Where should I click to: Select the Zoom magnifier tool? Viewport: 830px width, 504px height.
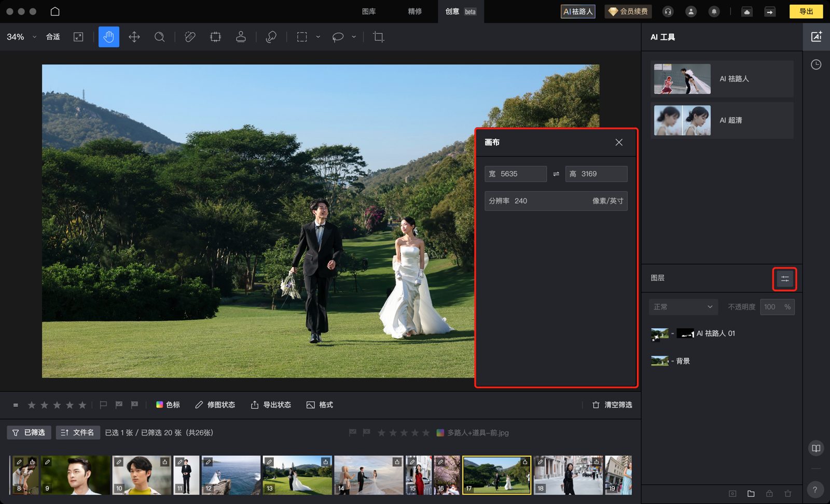[x=160, y=37]
